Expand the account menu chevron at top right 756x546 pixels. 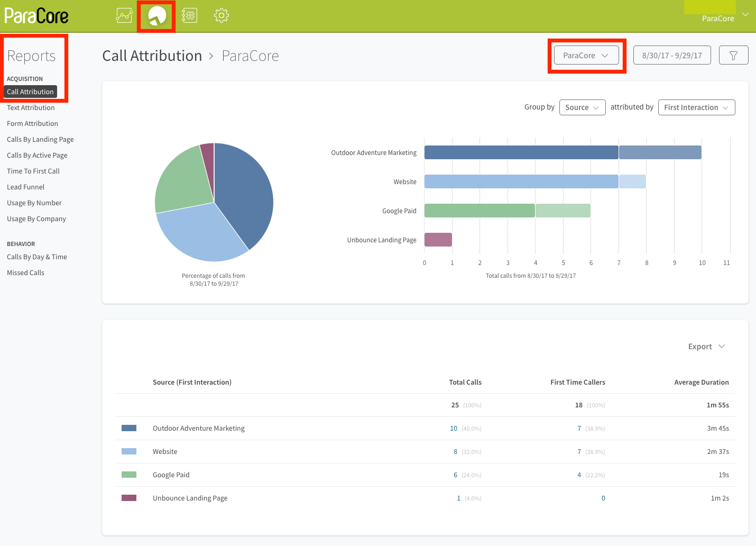745,14
